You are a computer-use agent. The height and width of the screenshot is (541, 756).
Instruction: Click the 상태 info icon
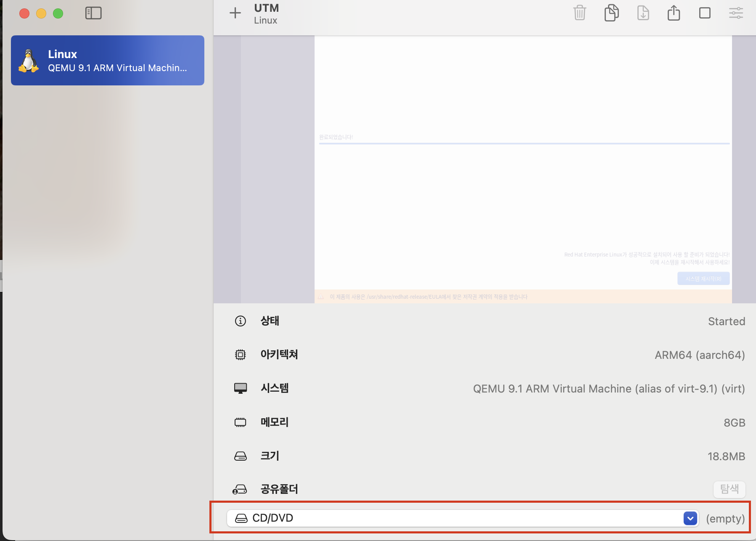240,321
